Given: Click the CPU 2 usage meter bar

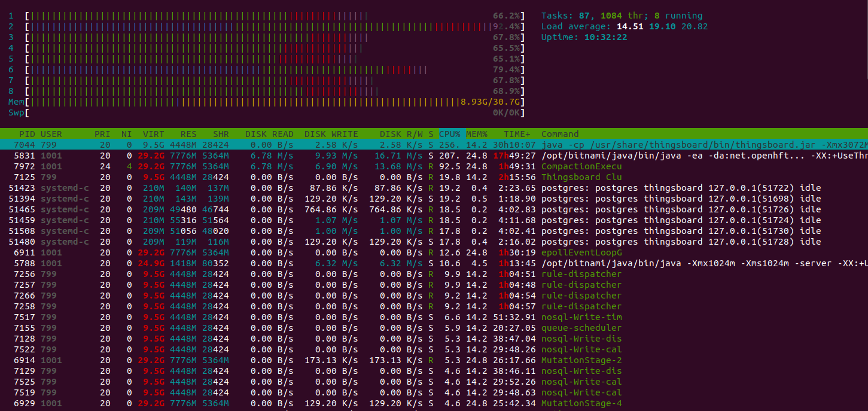Looking at the screenshot, I should 263,26.
